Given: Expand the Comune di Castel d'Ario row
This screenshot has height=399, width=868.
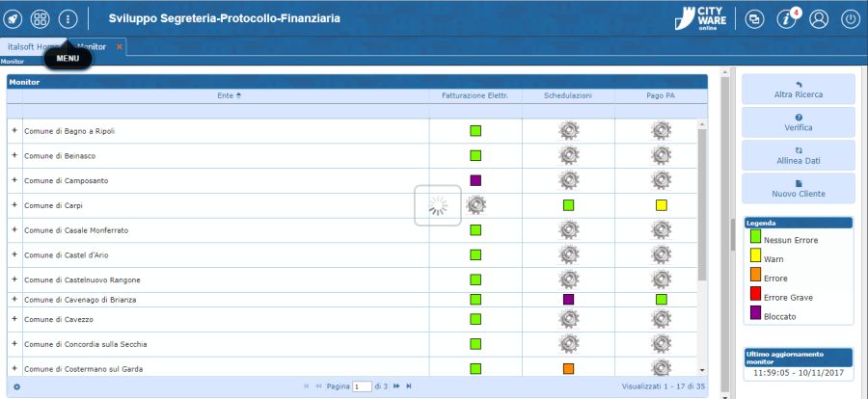Looking at the screenshot, I should coord(14,254).
